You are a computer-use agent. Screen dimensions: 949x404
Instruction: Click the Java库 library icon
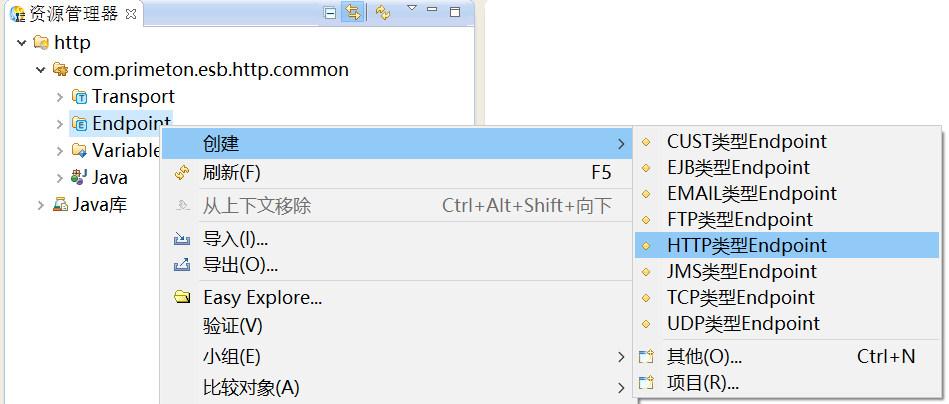(x=61, y=205)
